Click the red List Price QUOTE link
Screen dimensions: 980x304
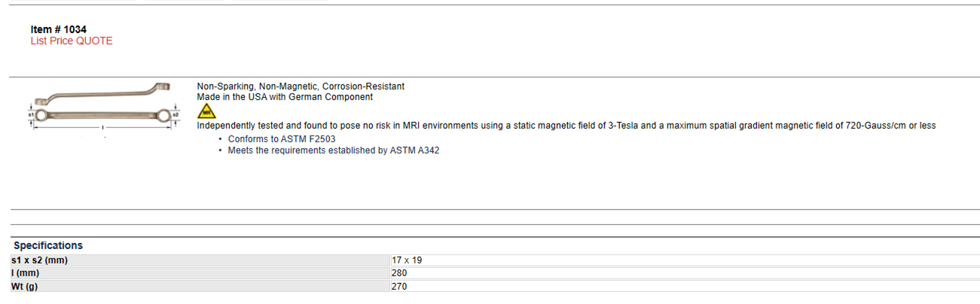(x=72, y=41)
